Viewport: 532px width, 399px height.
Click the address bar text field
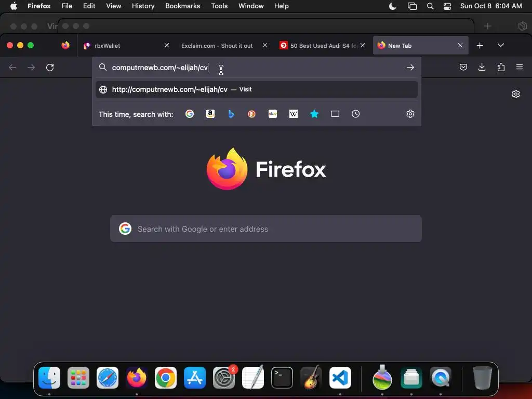click(257, 68)
